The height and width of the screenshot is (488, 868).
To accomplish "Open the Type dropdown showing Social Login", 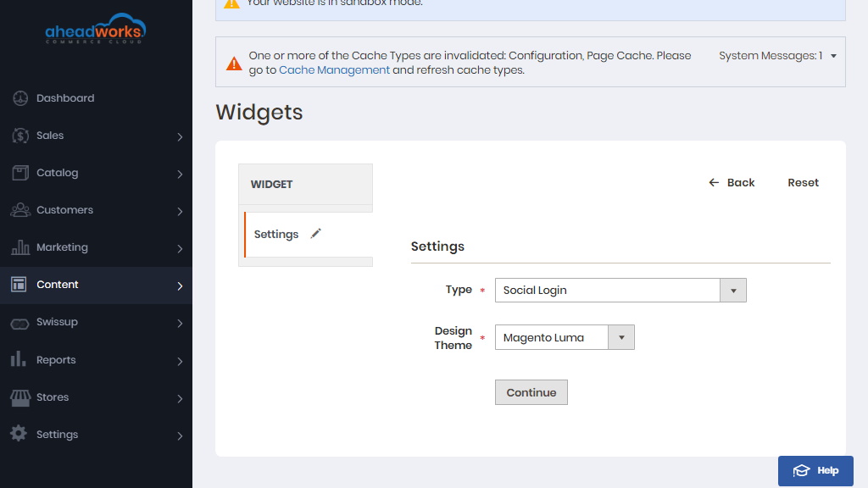I will 620,290.
